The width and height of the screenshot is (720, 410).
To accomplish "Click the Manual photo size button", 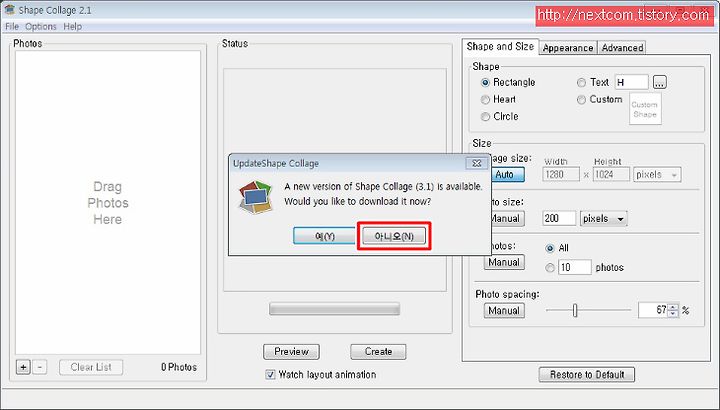I will [x=506, y=219].
